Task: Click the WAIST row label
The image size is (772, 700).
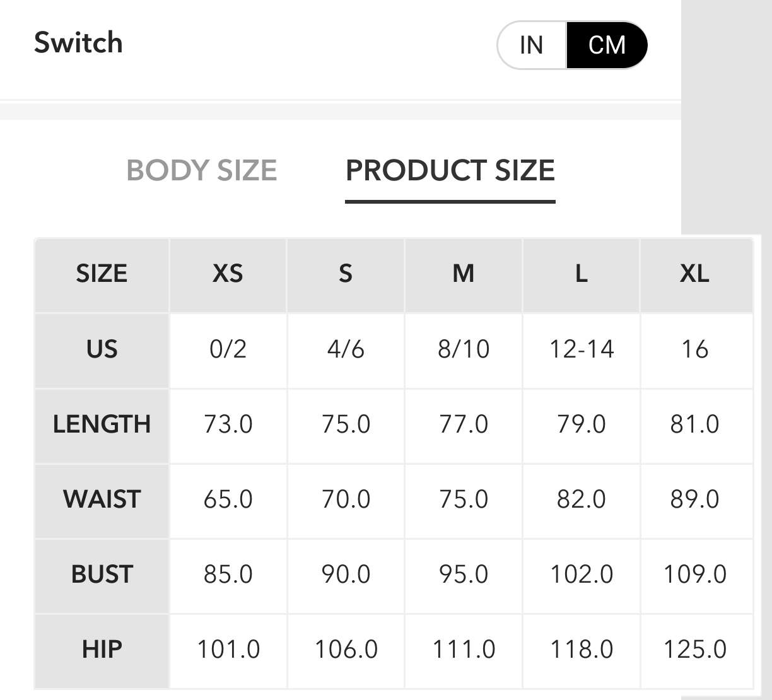Action: point(102,499)
